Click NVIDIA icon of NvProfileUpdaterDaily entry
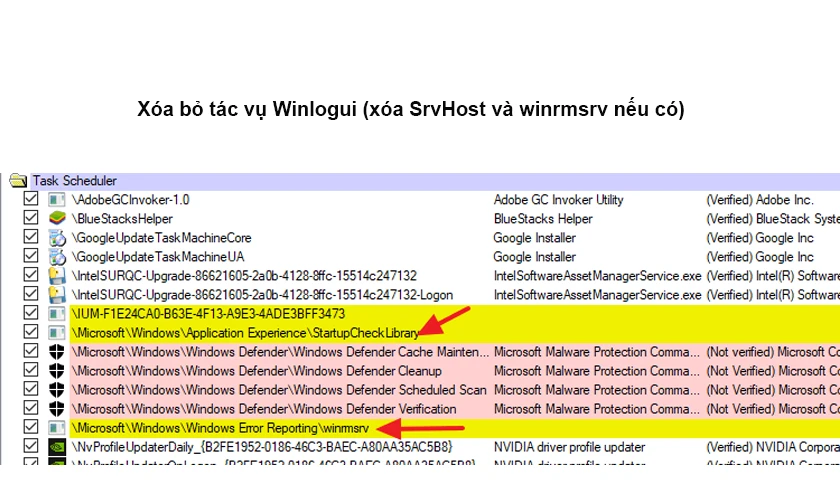Viewport: 840px width, 500px height. [x=56, y=447]
